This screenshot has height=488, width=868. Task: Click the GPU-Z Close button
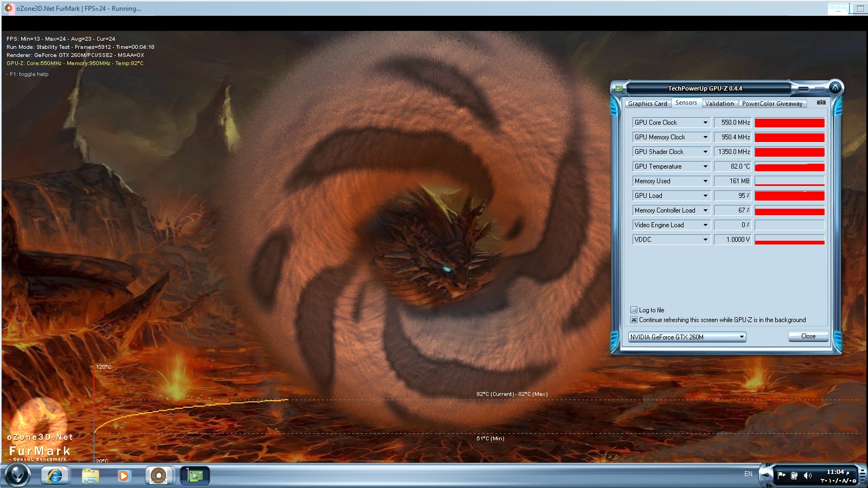[808, 336]
